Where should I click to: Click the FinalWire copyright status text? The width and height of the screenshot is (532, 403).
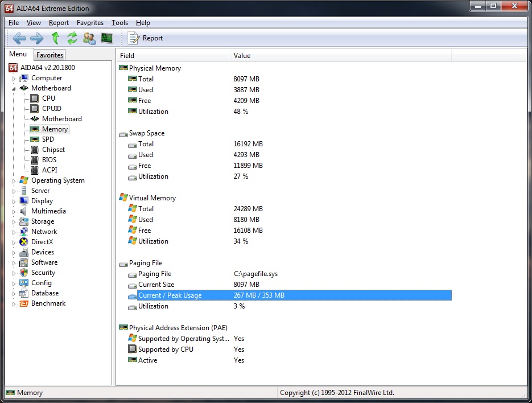(x=337, y=393)
